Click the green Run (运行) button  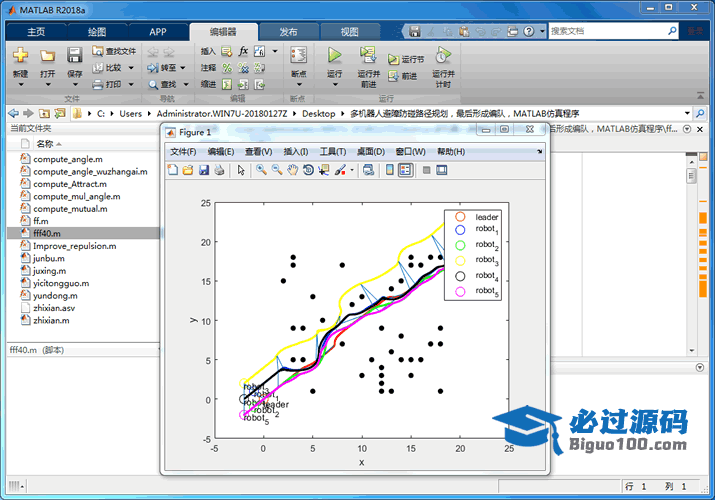pyautogui.click(x=334, y=56)
